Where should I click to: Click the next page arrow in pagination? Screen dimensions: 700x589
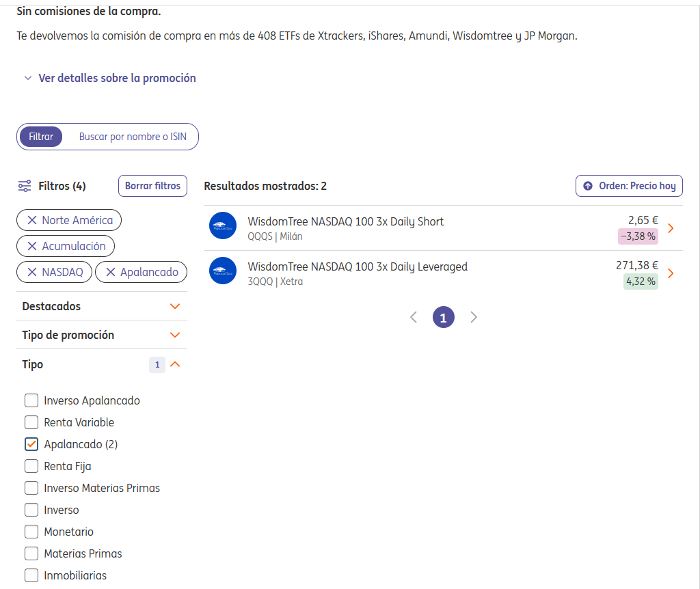click(x=474, y=317)
